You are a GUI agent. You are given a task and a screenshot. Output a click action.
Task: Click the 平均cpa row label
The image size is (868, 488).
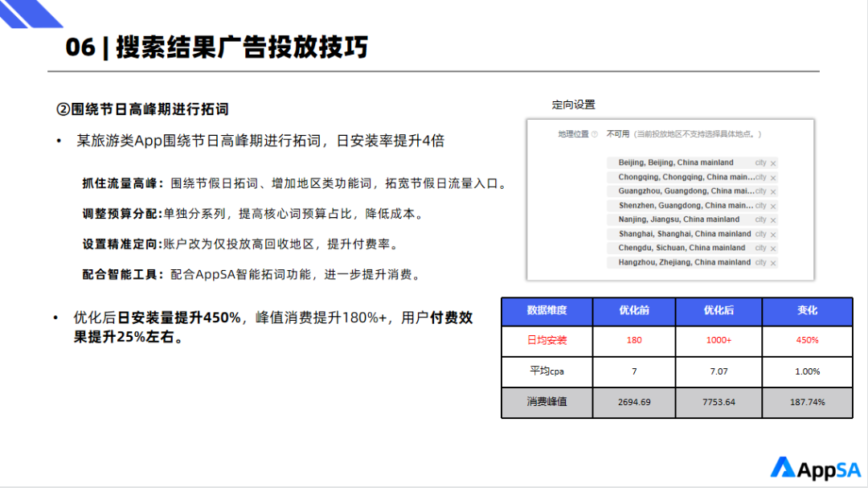[x=547, y=371]
